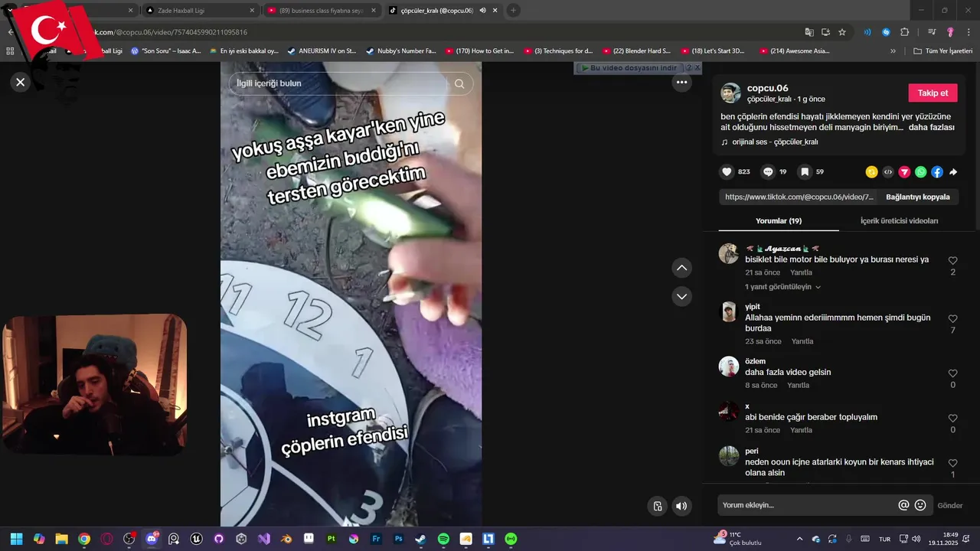Open the taskbar volume speaker control
The image size is (980, 551).
916,539
